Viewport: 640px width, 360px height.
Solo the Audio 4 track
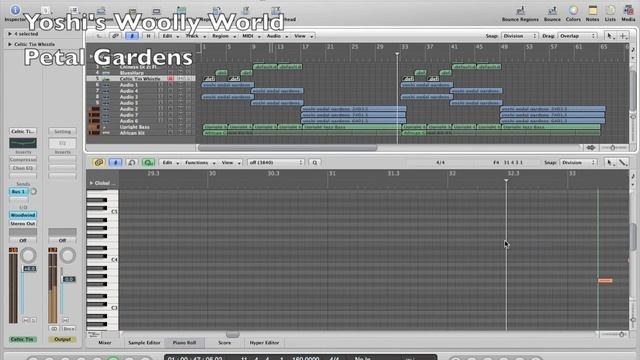(189, 91)
